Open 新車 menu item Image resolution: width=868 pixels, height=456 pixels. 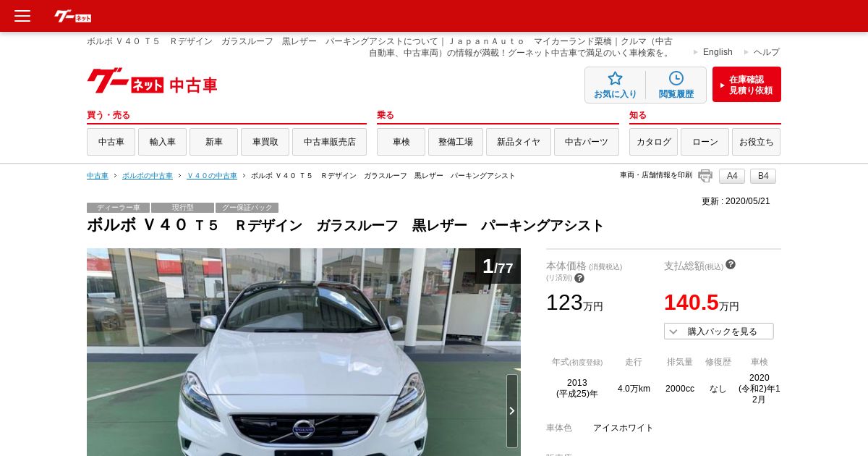pyautogui.click(x=214, y=142)
